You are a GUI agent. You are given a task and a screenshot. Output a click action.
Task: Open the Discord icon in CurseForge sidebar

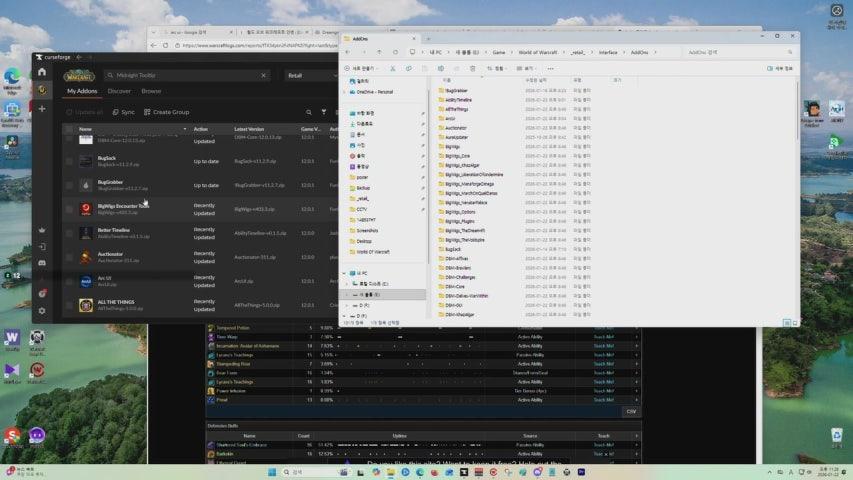[x=42, y=263]
